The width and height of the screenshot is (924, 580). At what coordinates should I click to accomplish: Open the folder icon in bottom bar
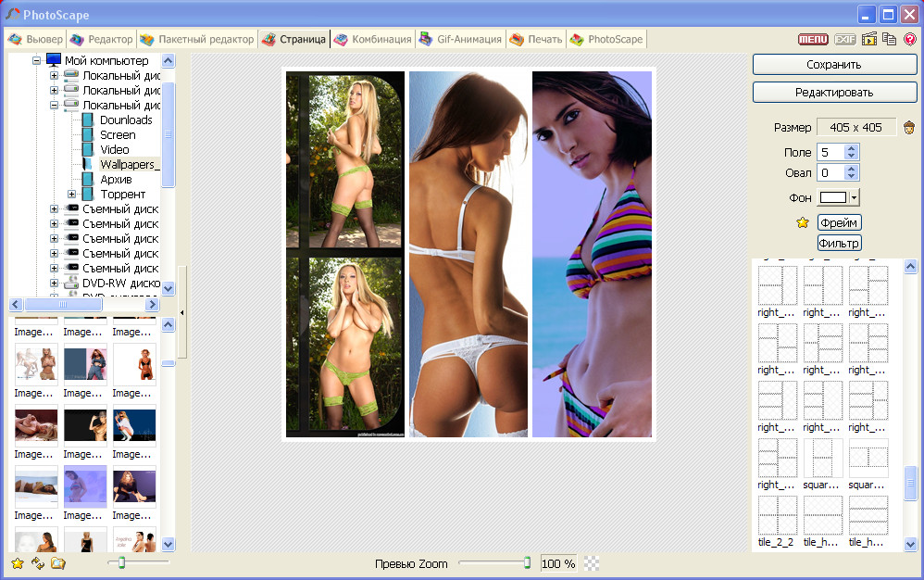click(57, 563)
